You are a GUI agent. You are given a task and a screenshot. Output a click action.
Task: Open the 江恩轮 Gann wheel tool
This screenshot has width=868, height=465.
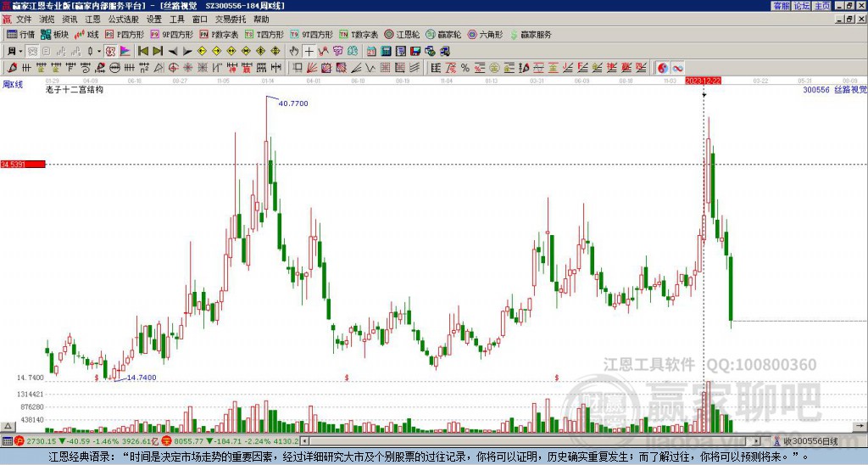point(402,34)
